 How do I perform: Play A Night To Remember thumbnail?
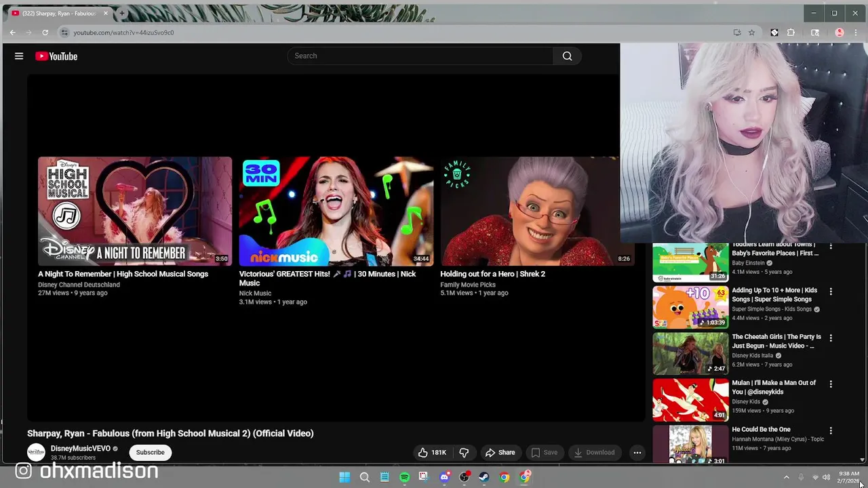click(x=135, y=211)
